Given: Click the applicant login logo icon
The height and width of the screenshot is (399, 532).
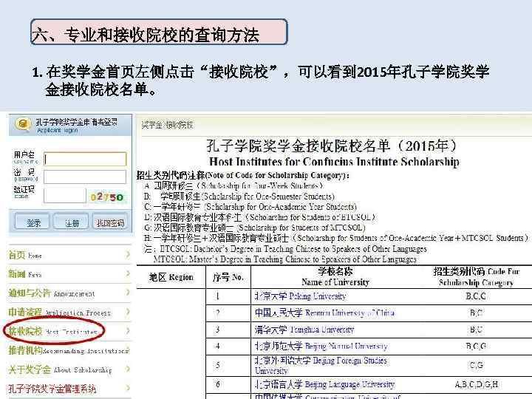Looking at the screenshot, I should [x=23, y=124].
